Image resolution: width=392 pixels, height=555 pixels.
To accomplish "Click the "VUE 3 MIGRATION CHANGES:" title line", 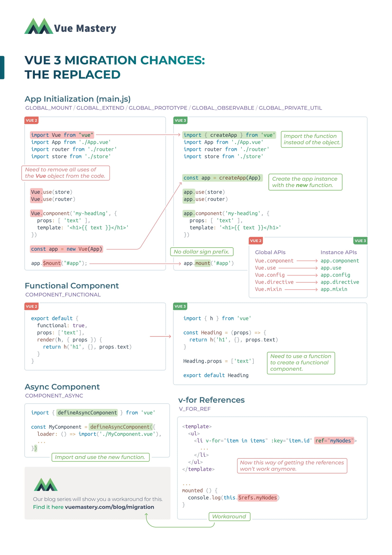I will coord(115,60).
